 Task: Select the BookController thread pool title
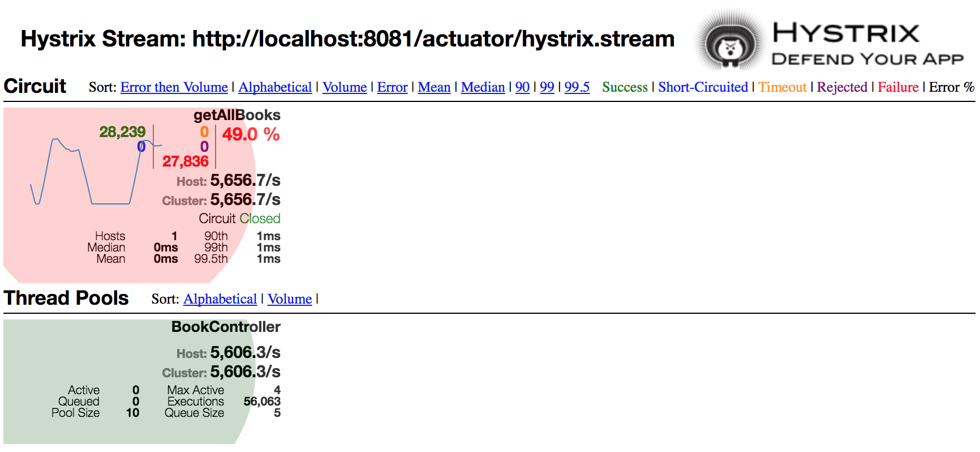(226, 327)
